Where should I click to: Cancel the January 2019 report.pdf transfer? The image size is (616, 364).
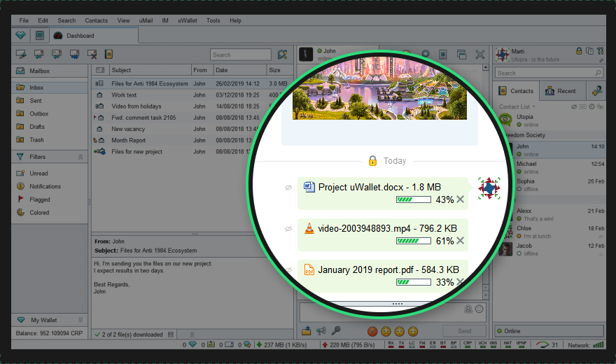[461, 281]
